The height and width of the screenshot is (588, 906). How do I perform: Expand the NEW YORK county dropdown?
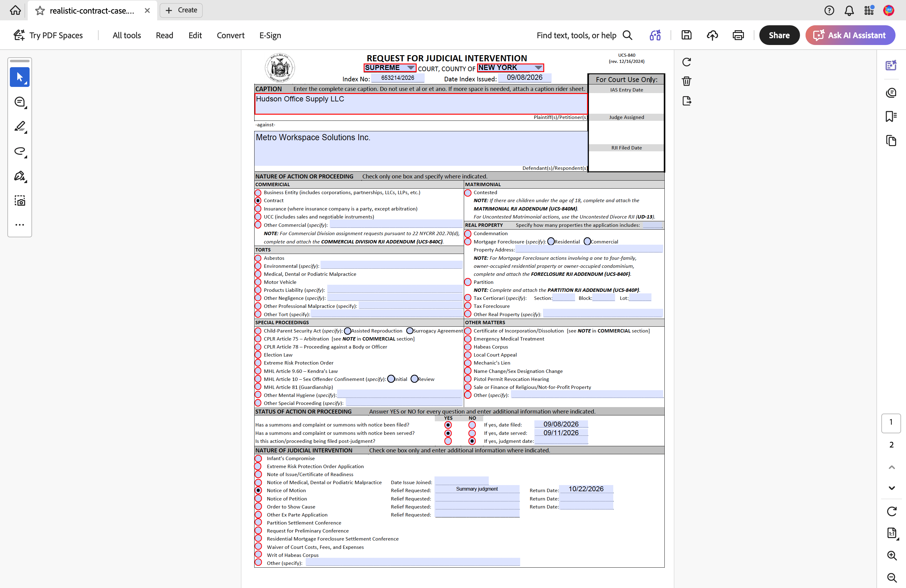coord(510,68)
